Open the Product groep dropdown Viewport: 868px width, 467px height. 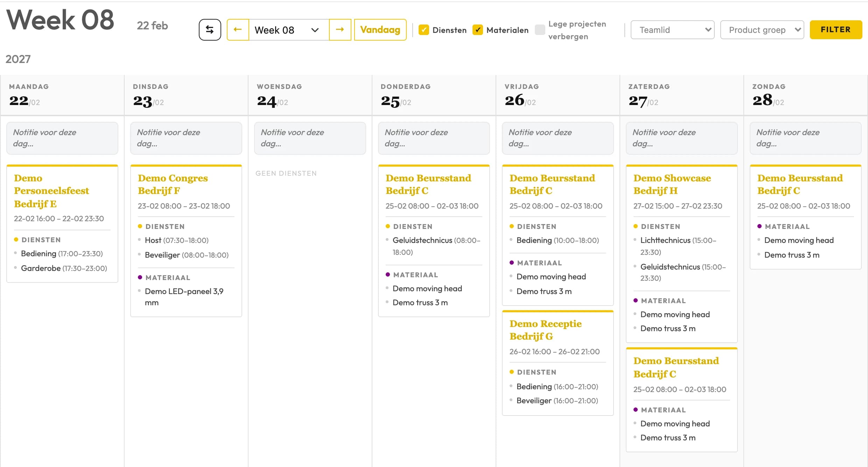point(762,30)
